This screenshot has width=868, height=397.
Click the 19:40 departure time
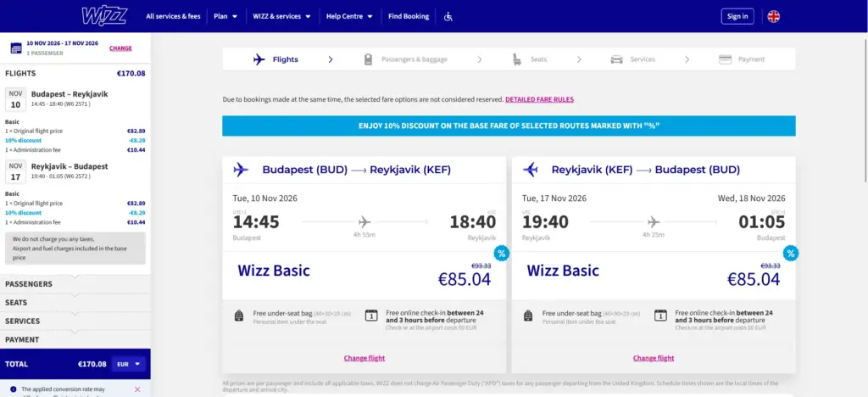pyautogui.click(x=545, y=222)
